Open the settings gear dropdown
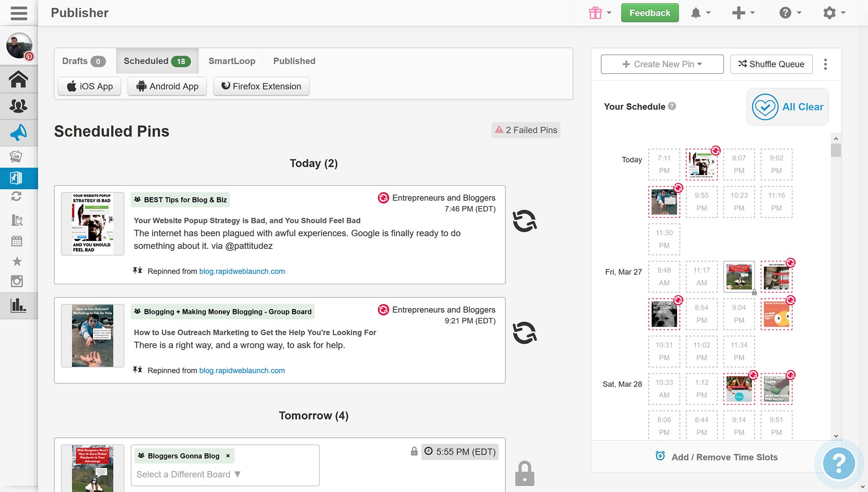The height and width of the screenshot is (492, 868). pyautogui.click(x=834, y=13)
